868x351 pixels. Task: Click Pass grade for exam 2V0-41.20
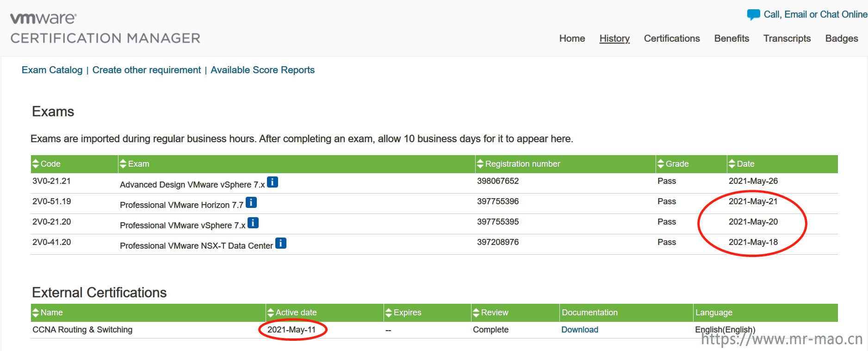click(x=667, y=242)
